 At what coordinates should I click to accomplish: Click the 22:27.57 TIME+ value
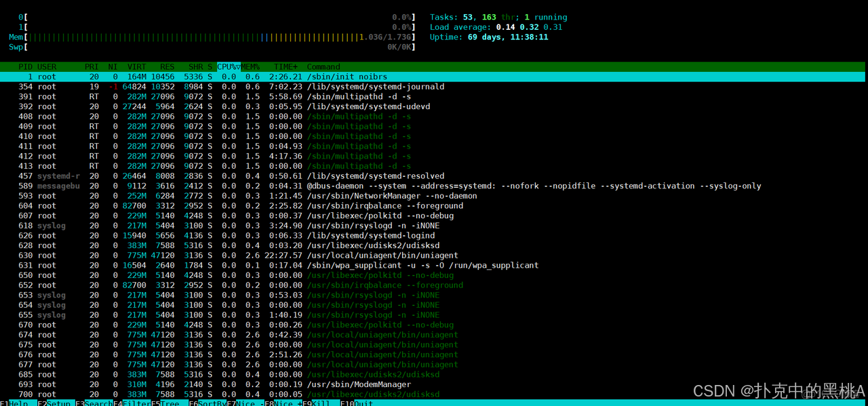[283, 256]
